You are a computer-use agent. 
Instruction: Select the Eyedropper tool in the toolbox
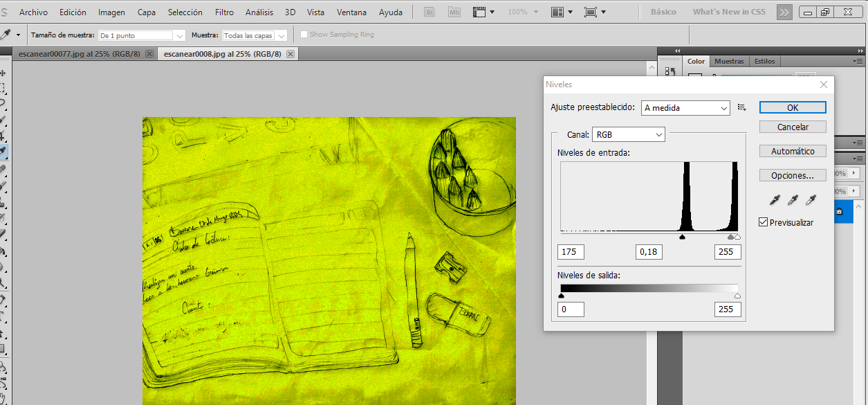(x=3, y=150)
